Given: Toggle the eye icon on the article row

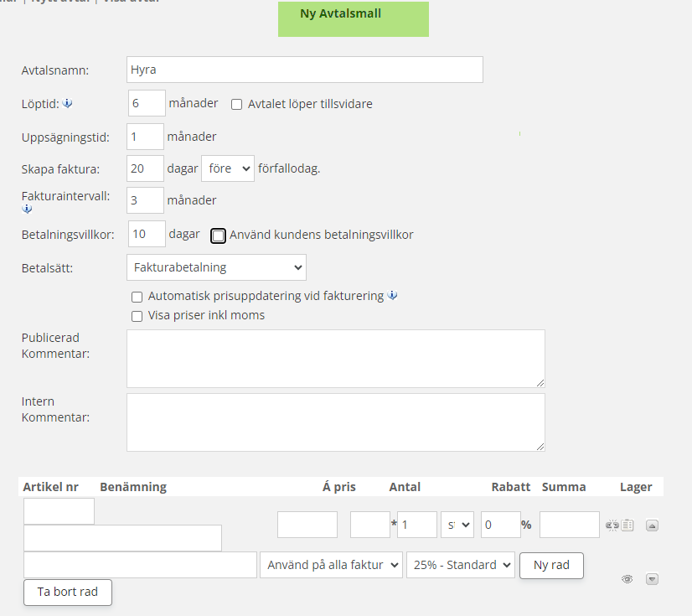Looking at the screenshot, I should coord(627,579).
